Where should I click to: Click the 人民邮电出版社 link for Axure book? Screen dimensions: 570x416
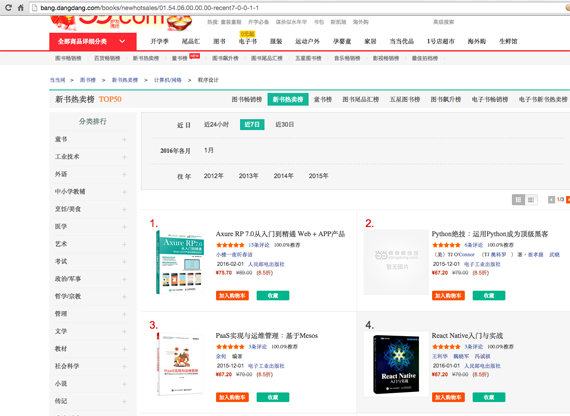(266, 264)
